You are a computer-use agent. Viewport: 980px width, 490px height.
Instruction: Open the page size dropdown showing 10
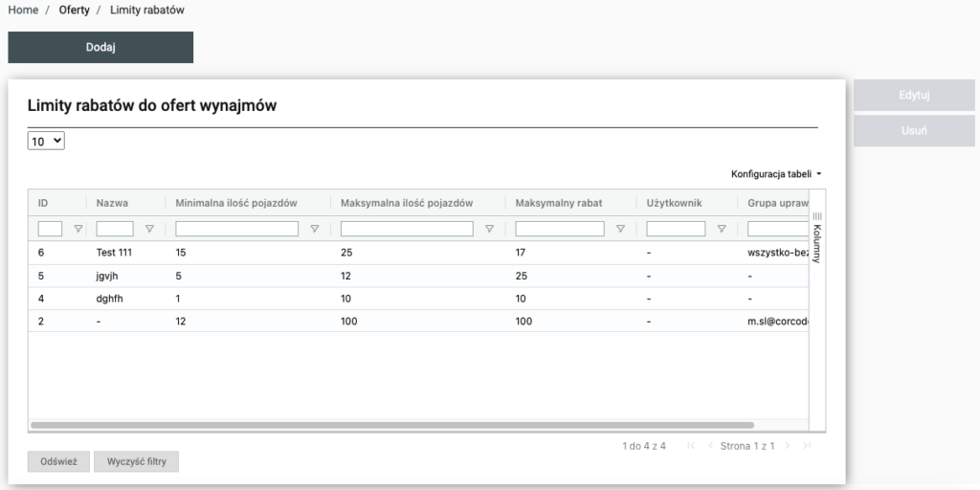(x=46, y=141)
